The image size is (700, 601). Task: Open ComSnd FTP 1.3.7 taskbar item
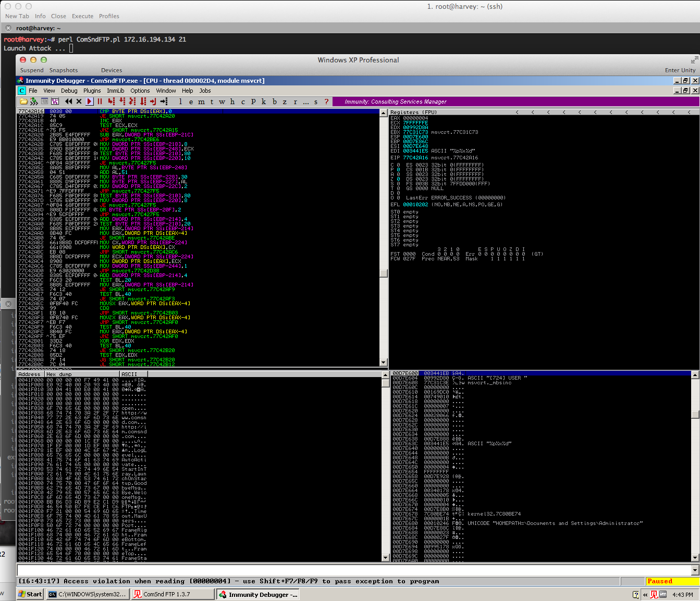coord(172,594)
